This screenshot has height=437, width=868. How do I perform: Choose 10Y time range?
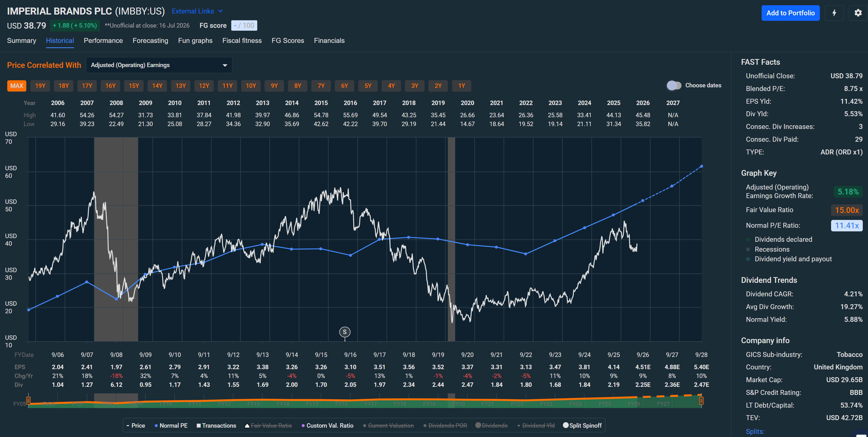(x=251, y=86)
